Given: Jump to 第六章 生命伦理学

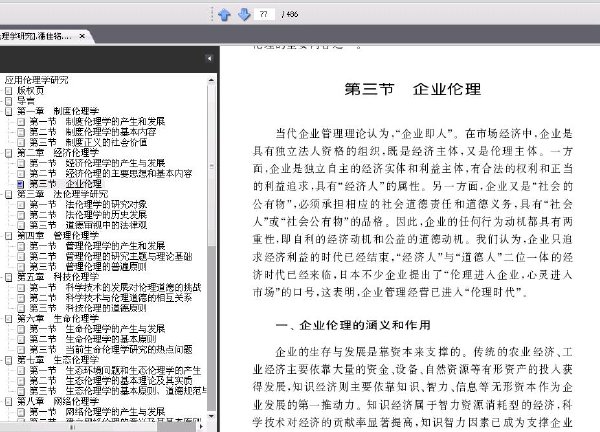Looking at the screenshot, I should [x=58, y=318].
